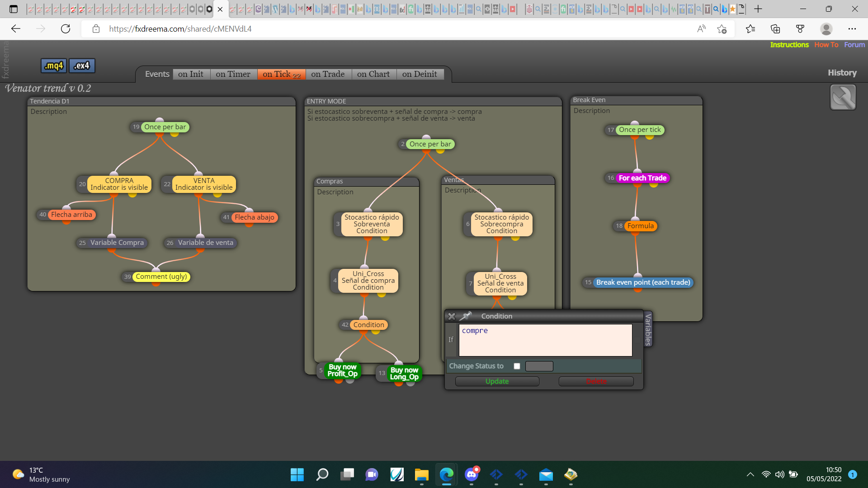Viewport: 868px width, 488px height.
Task: Select the on Tick tab
Action: click(x=281, y=74)
